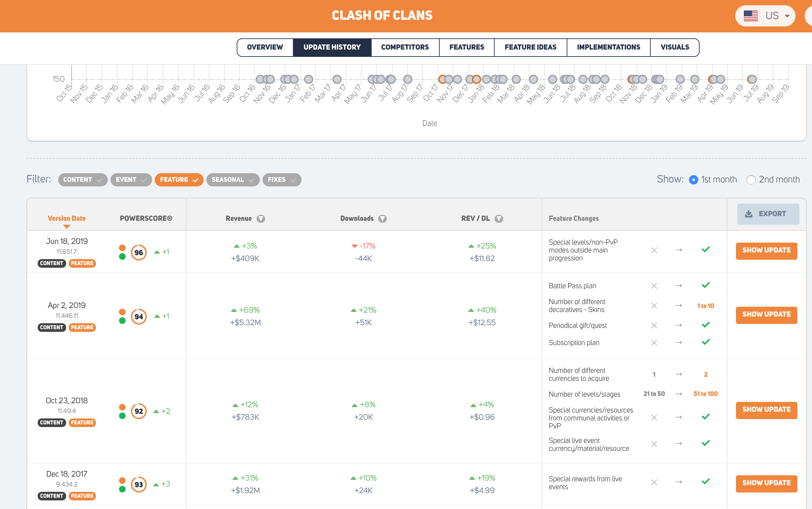The width and height of the screenshot is (812, 509).
Task: Click the powerscore 96 circle
Action: pos(139,253)
